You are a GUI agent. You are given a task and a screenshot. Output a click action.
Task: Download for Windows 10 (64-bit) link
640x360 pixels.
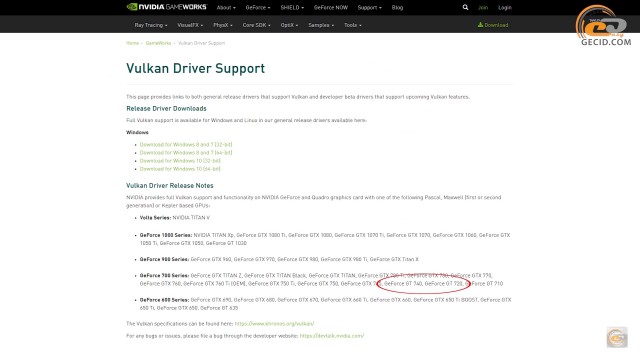[x=180, y=169]
